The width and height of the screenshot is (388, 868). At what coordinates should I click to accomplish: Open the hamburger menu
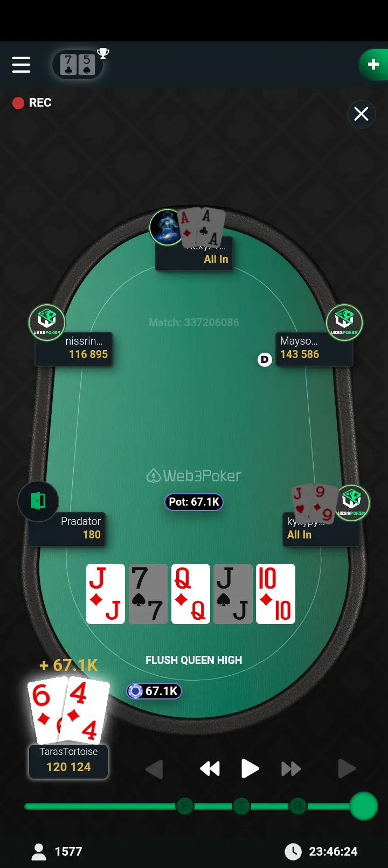click(x=21, y=65)
